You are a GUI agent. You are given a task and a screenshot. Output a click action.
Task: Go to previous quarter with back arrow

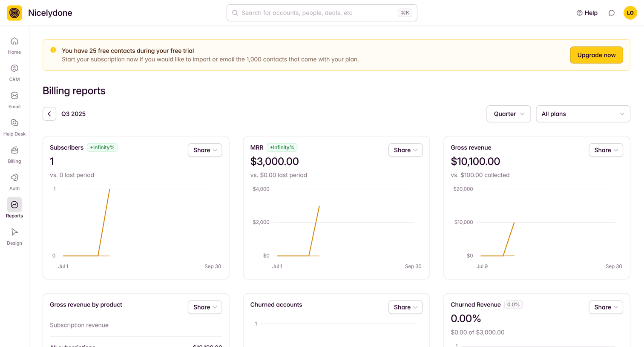click(x=49, y=114)
